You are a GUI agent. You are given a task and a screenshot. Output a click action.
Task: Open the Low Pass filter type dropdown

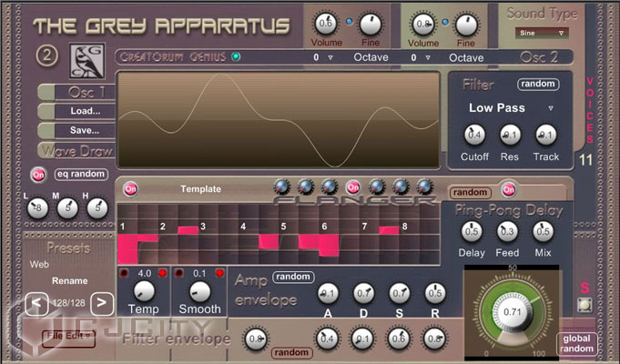(x=510, y=108)
